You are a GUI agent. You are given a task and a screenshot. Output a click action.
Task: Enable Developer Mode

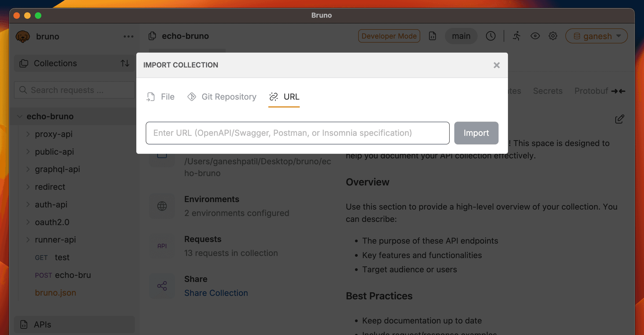pyautogui.click(x=389, y=36)
